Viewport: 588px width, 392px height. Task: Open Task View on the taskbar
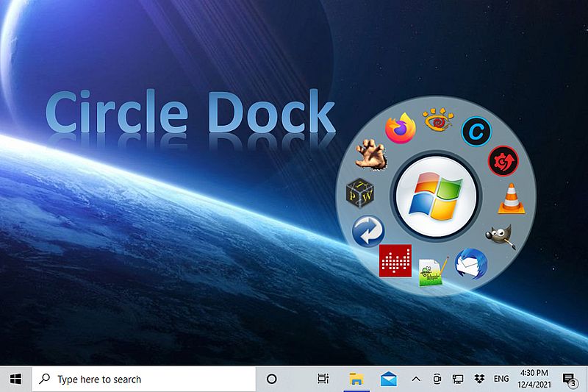point(323,379)
